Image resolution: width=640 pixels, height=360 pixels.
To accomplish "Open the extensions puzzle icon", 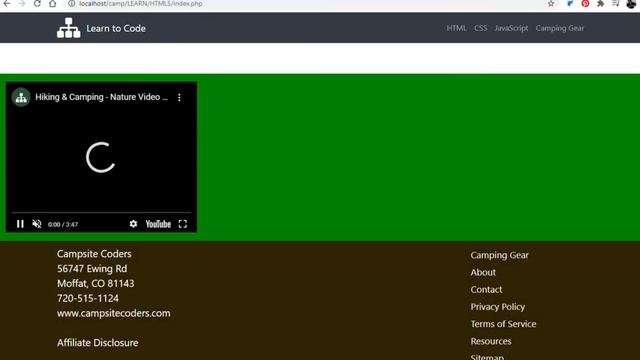I will tap(600, 4).
